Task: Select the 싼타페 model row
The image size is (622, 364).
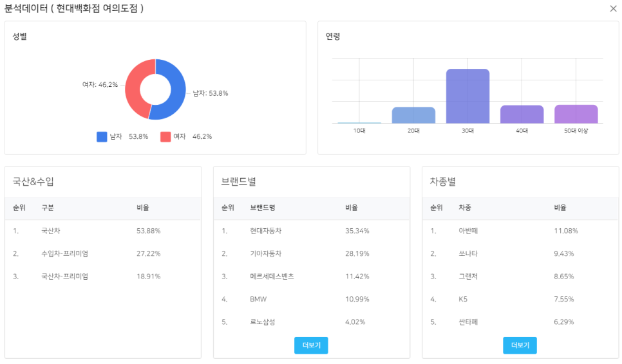Action: pos(520,322)
